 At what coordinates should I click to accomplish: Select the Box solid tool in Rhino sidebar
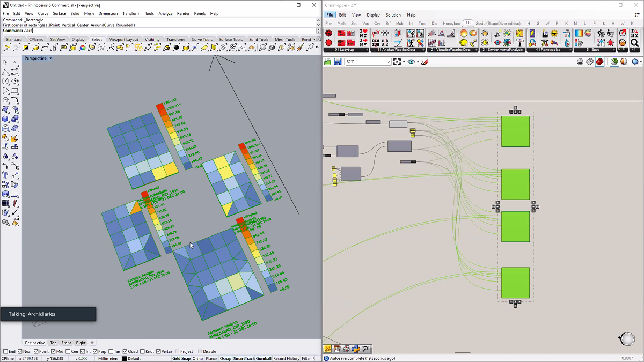[5, 119]
